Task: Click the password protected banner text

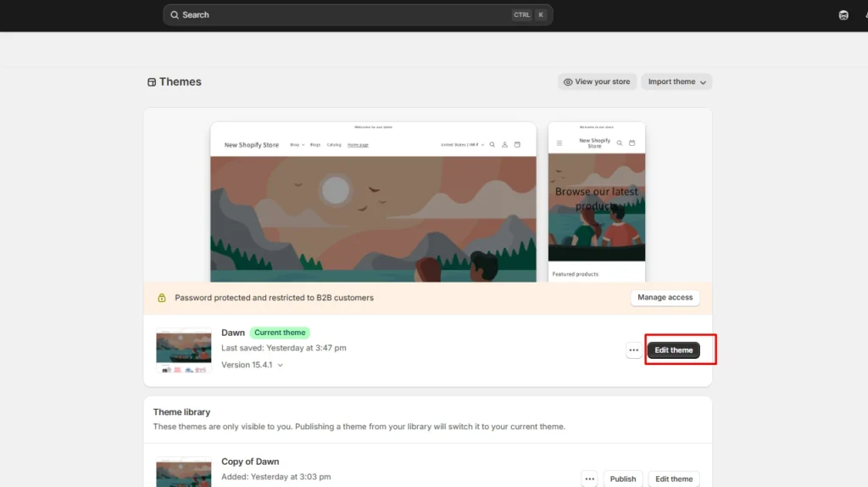Action: pos(274,298)
